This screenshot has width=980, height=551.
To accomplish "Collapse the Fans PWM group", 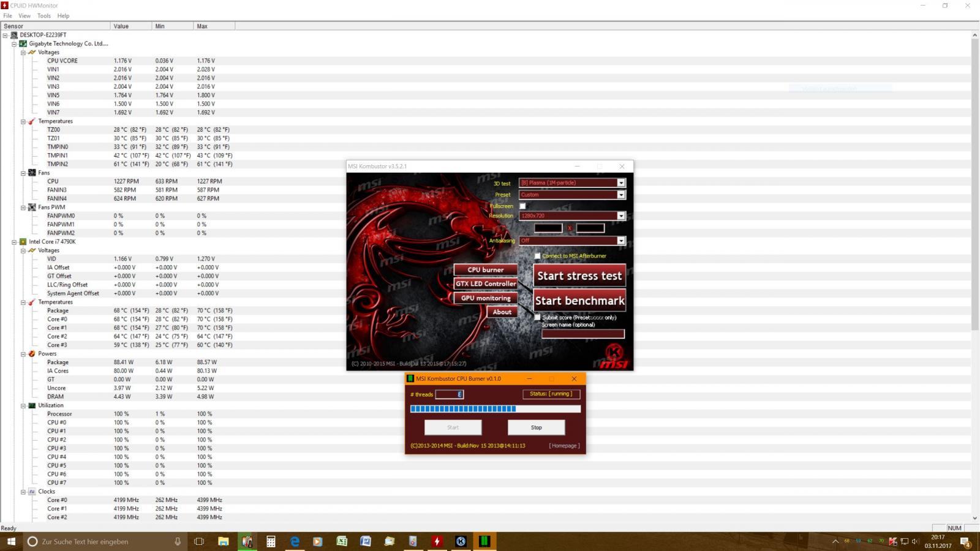I will [23, 208].
